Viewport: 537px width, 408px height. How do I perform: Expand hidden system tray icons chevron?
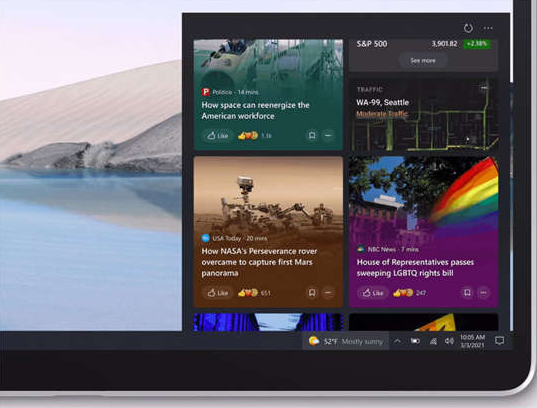point(397,341)
